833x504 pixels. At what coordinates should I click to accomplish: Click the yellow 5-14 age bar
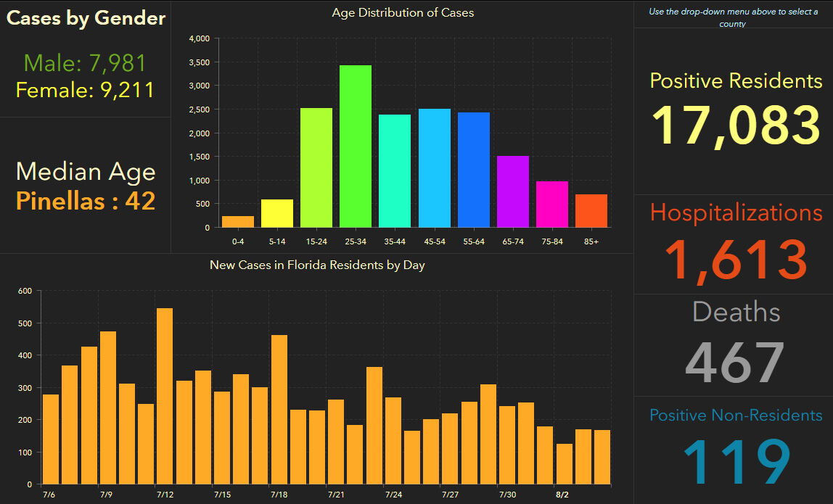point(277,213)
